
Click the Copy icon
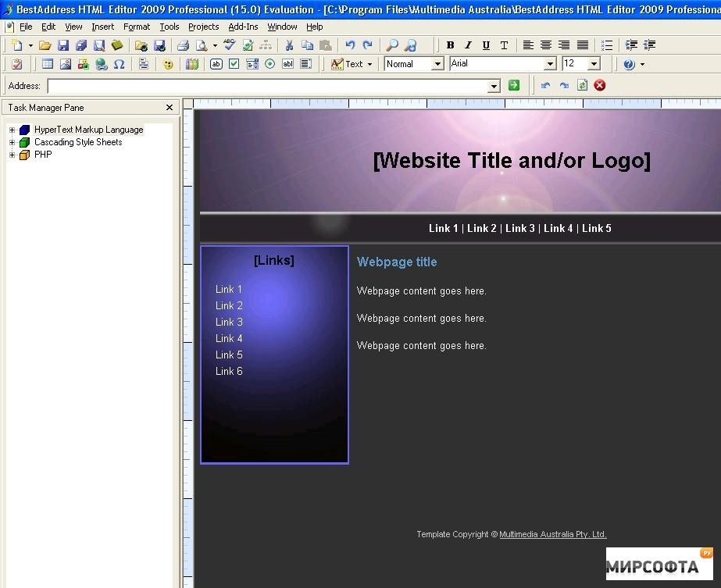(x=307, y=45)
